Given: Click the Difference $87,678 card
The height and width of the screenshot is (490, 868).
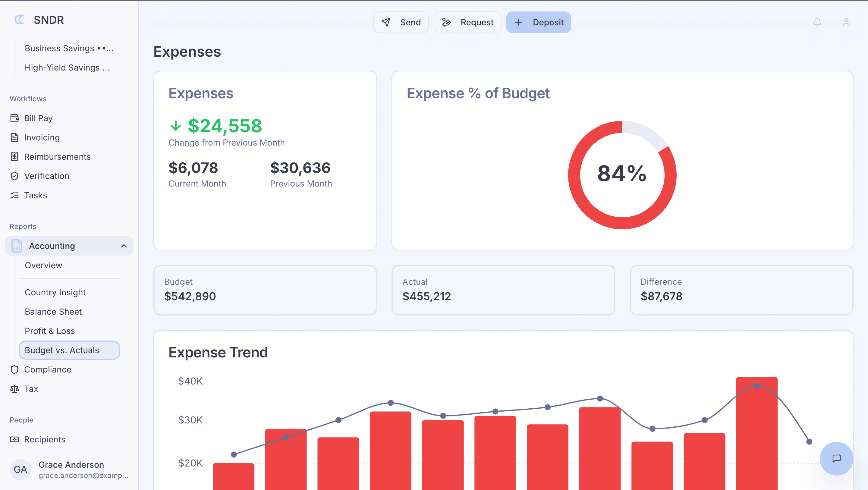Looking at the screenshot, I should click(741, 290).
